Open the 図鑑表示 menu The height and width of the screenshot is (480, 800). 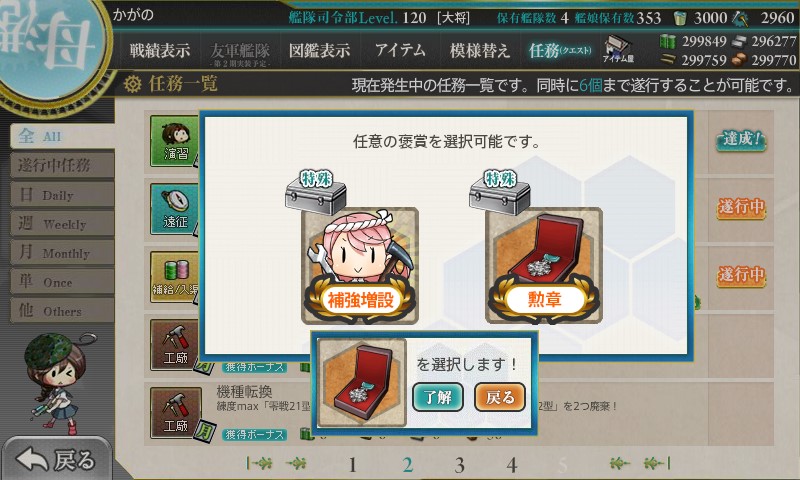tap(319, 50)
